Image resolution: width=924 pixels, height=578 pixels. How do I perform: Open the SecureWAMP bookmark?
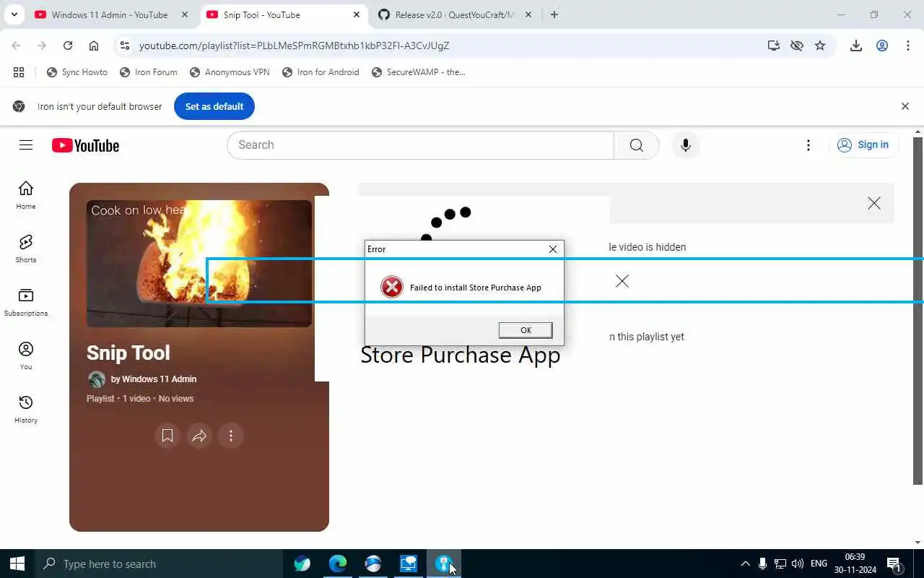(419, 72)
